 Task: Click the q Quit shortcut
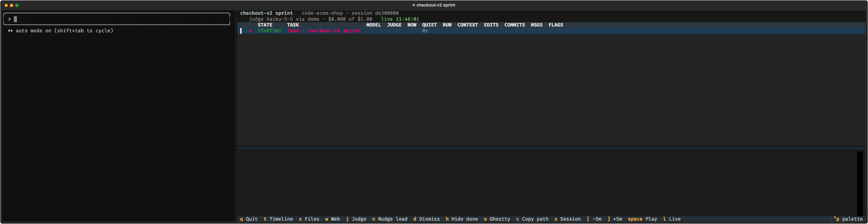(x=249, y=219)
